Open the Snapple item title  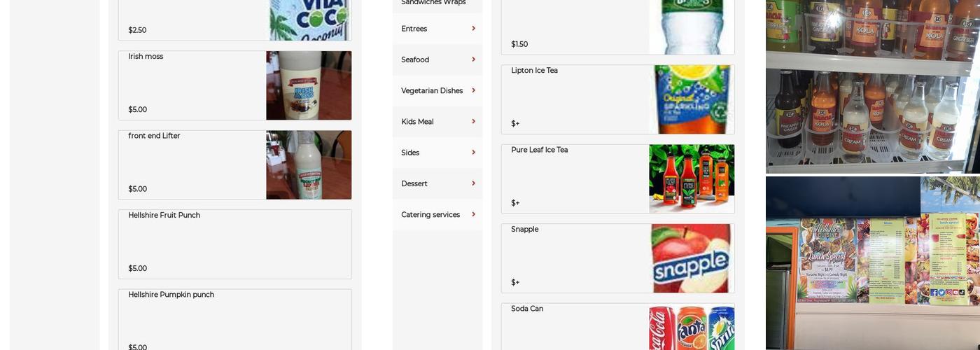coord(524,230)
